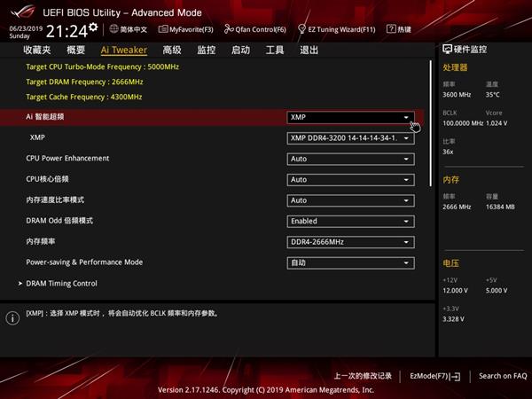Click the 硬件监控 panel title
This screenshot has height=399, width=532.
click(x=470, y=50)
